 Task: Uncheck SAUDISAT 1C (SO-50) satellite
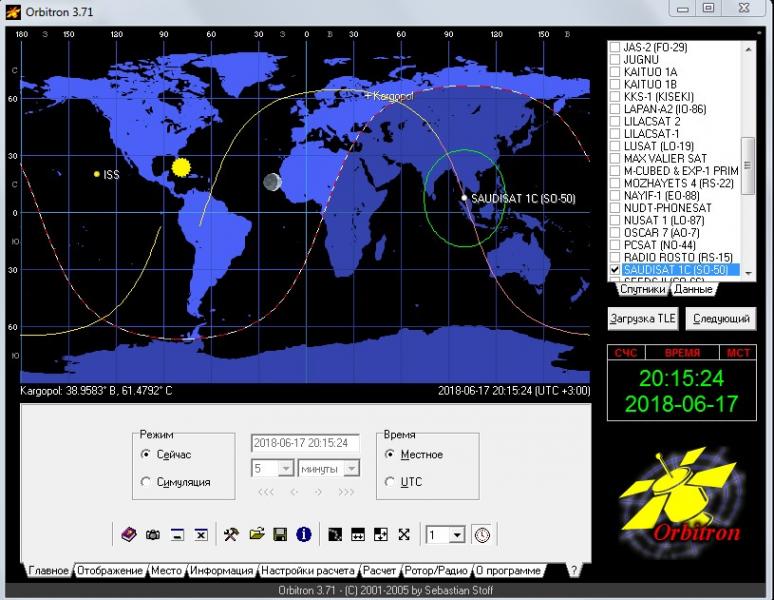point(615,270)
